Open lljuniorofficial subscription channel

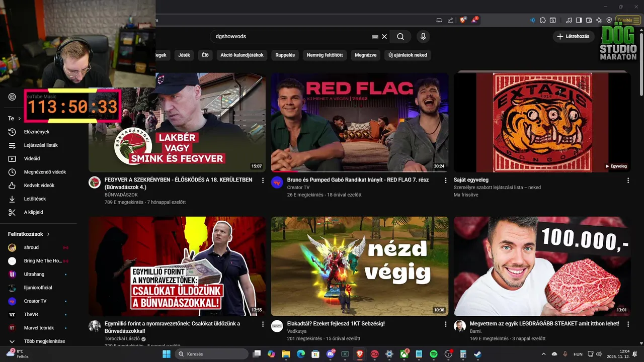pos(38,288)
